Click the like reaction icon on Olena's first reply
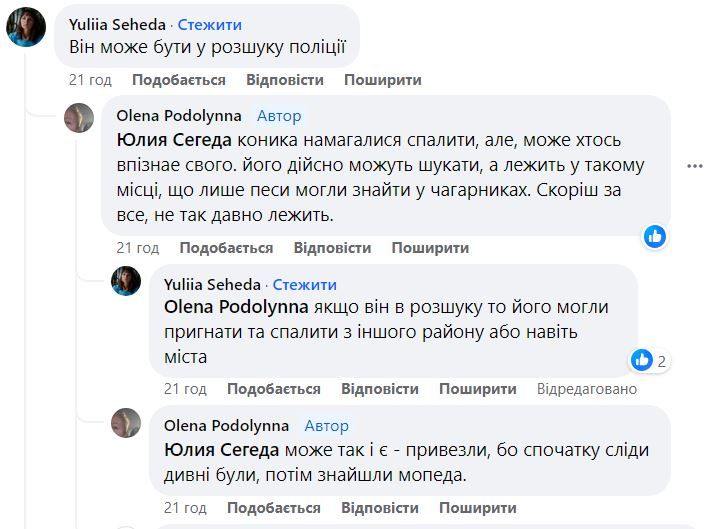The image size is (706, 529). click(655, 236)
